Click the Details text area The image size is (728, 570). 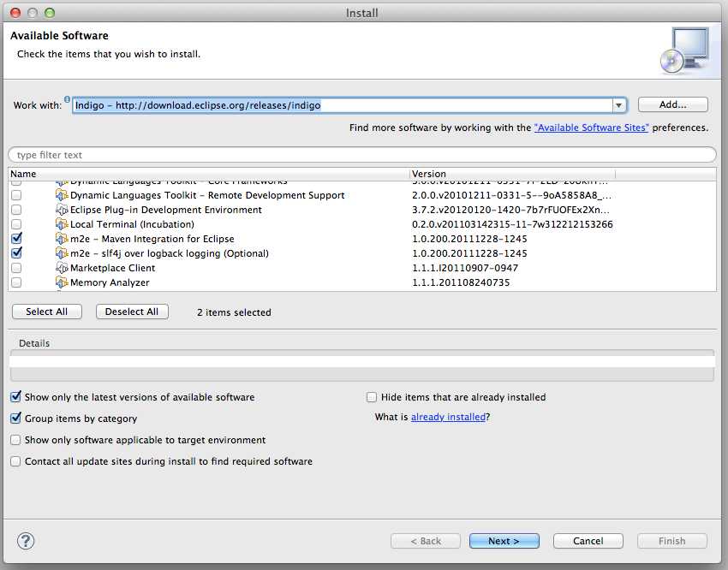pyautogui.click(x=362, y=365)
